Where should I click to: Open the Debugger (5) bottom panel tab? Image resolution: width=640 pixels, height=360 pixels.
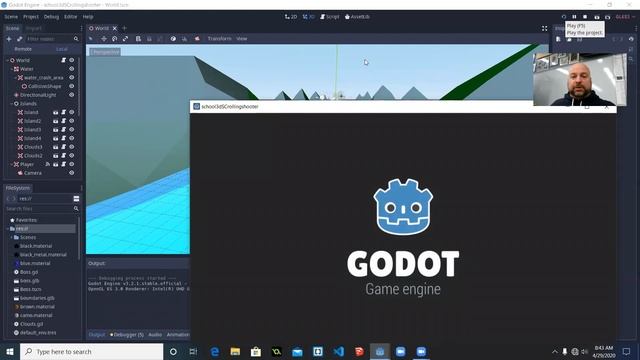pos(127,335)
